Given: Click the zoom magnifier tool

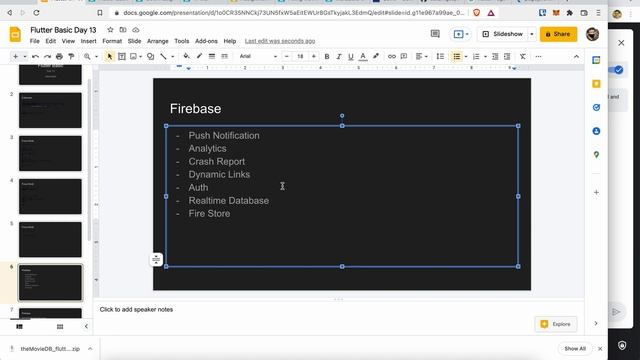Looking at the screenshot, I should pos(87,56).
